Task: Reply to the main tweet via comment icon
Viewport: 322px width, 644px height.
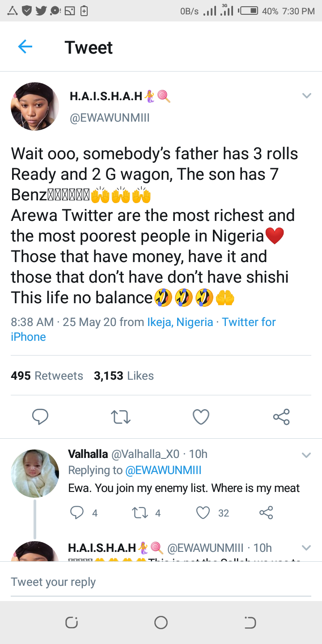Action: [40, 417]
